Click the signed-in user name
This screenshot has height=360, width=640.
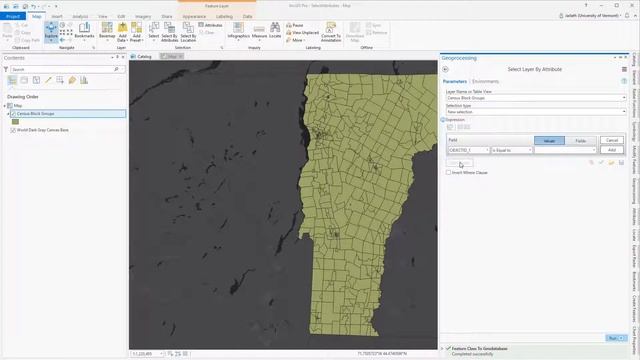pyautogui.click(x=593, y=16)
